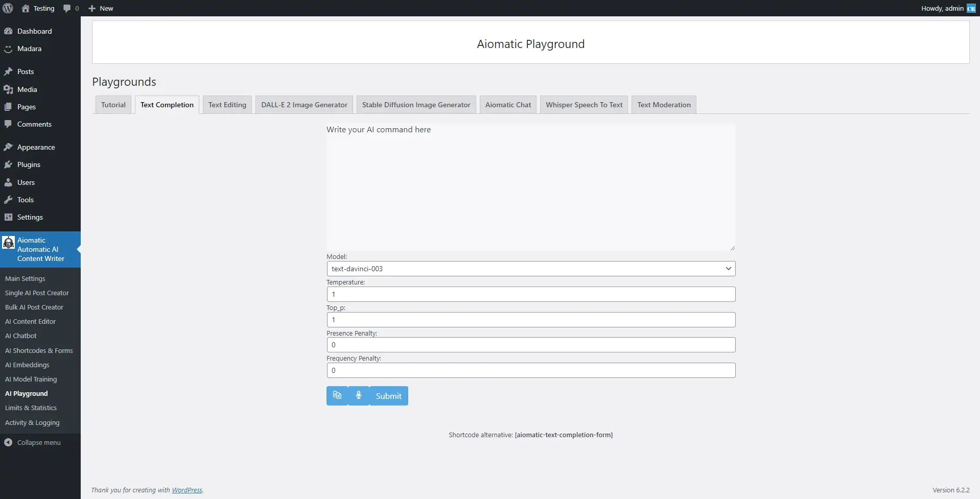Image resolution: width=980 pixels, height=499 pixels.
Task: Open AI Content Editor
Action: (30, 321)
